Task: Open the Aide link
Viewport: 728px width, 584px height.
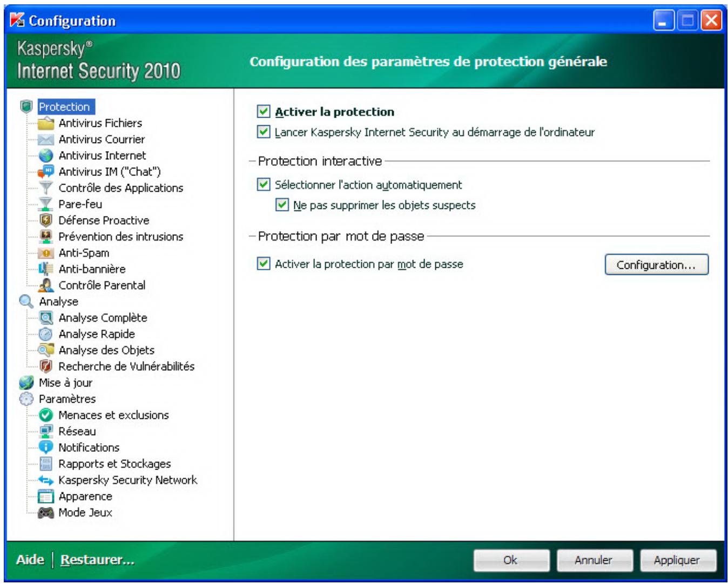Action: point(30,560)
